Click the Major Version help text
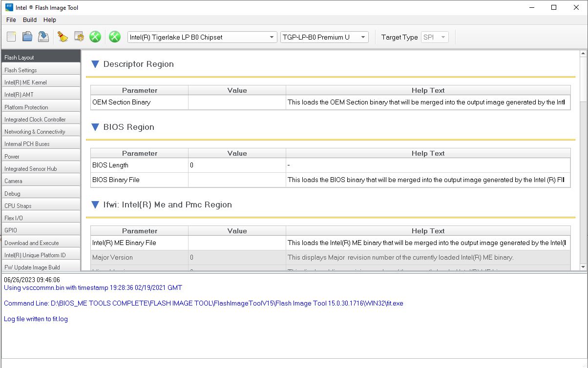 (400, 258)
